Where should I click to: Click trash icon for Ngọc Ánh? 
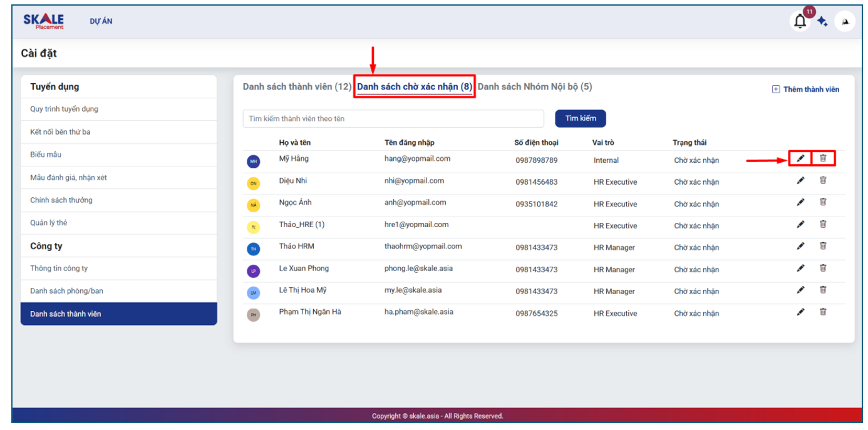click(x=823, y=202)
